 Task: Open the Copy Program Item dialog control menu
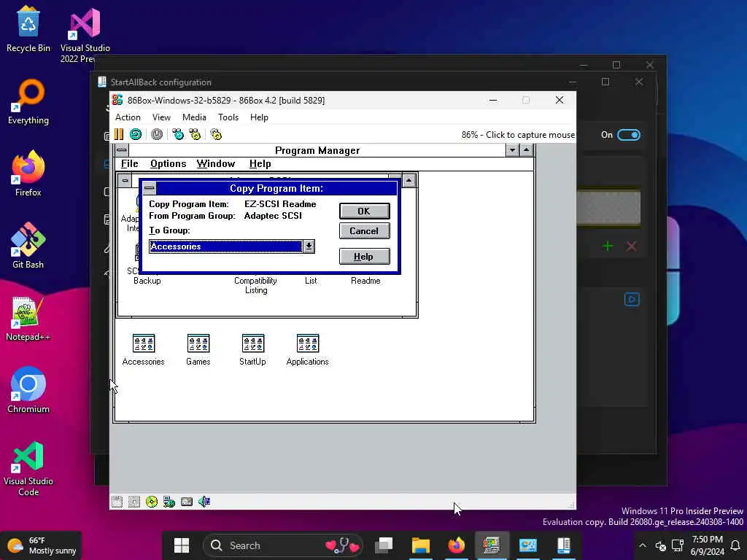point(149,188)
